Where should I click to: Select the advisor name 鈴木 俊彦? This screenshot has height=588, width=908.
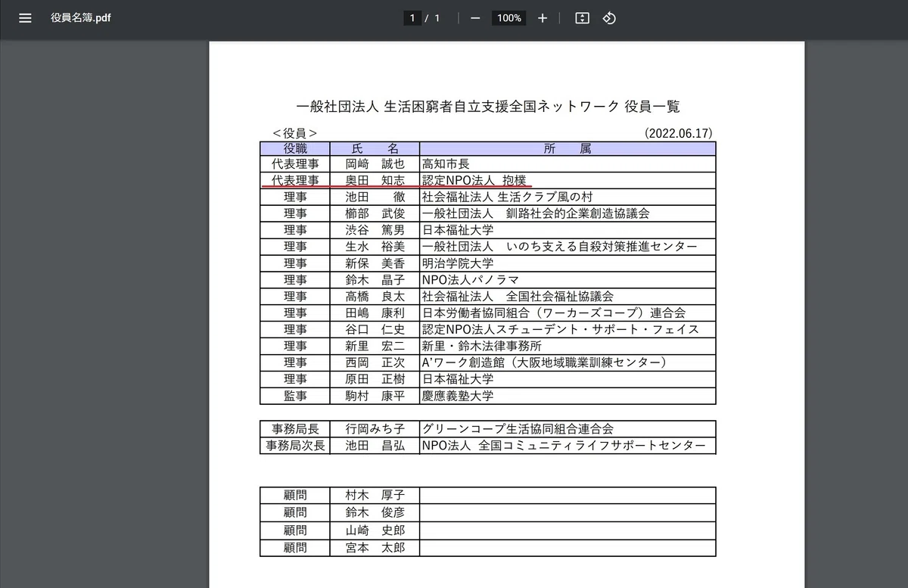(x=375, y=512)
